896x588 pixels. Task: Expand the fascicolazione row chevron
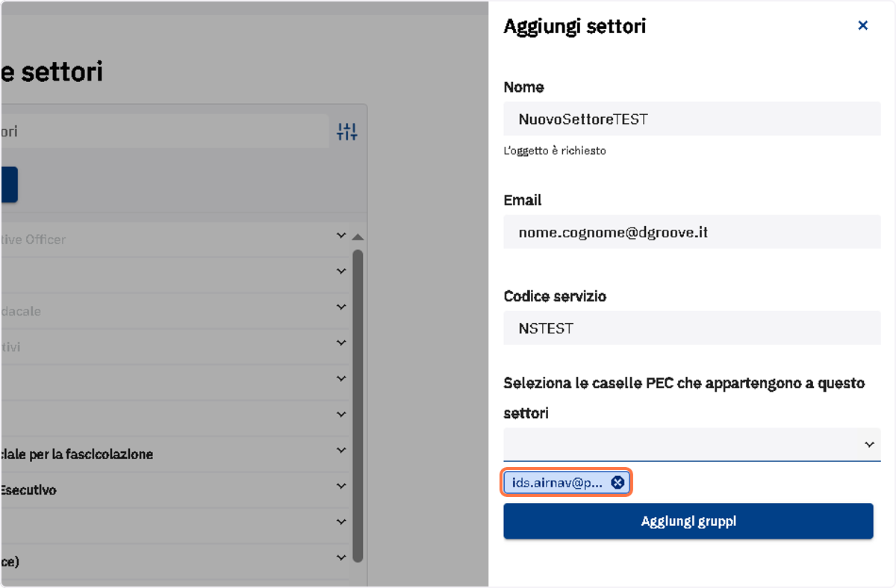coord(341,451)
